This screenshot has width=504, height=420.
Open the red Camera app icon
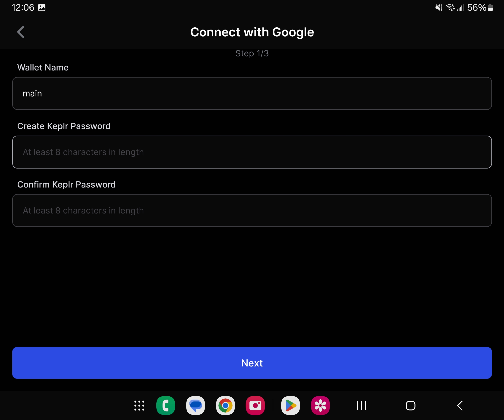point(255,406)
